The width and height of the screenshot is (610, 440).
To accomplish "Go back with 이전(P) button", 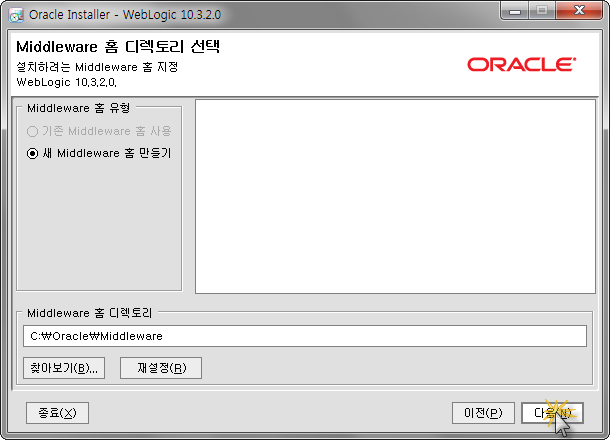I will (483, 413).
